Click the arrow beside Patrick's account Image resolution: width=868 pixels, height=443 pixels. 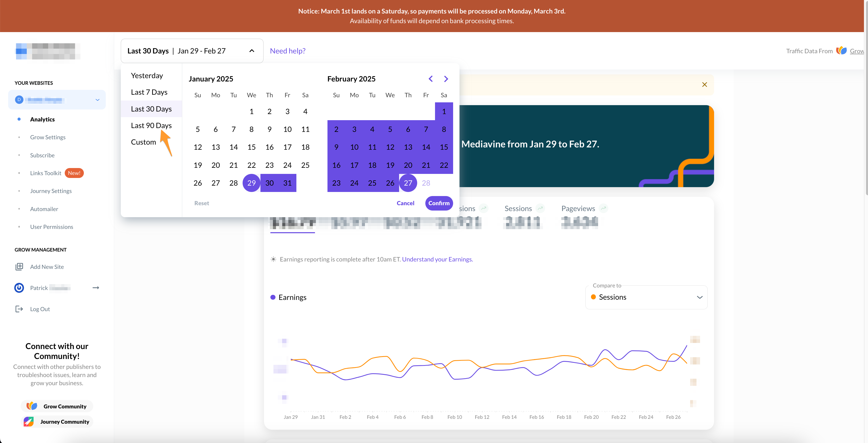pyautogui.click(x=96, y=288)
